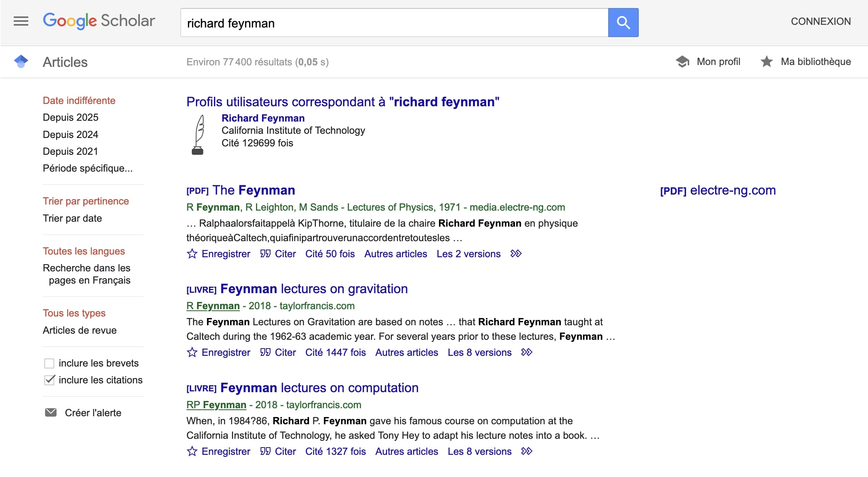Click the star icon beside Ma bibliothèque
This screenshot has height=477, width=868.
coord(766,62)
